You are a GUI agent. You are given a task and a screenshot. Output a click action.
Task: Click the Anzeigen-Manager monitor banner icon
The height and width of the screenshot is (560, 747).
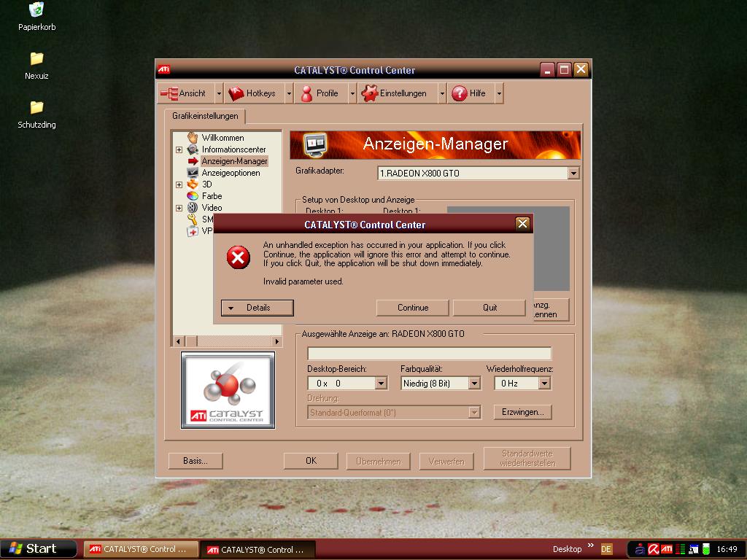coord(315,145)
